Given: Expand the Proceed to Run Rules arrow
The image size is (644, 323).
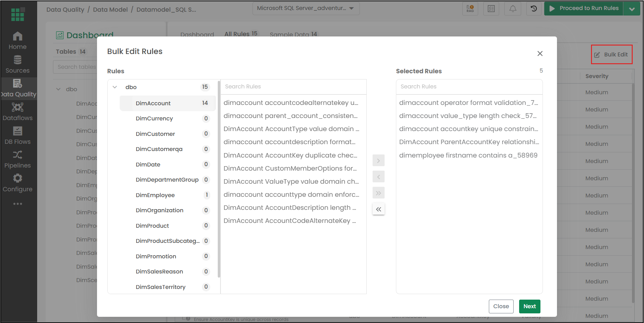Looking at the screenshot, I should coord(632,9).
